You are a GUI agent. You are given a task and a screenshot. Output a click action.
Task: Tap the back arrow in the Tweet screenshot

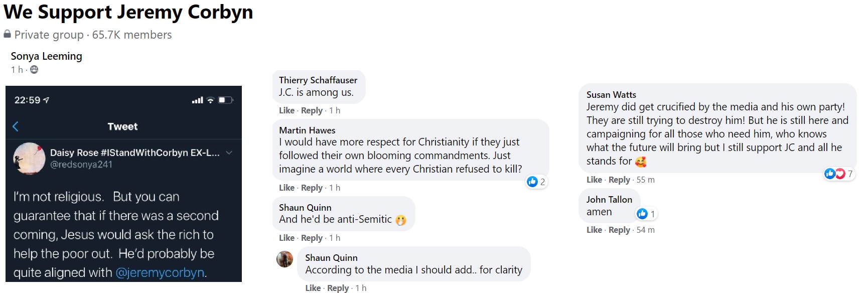16,126
